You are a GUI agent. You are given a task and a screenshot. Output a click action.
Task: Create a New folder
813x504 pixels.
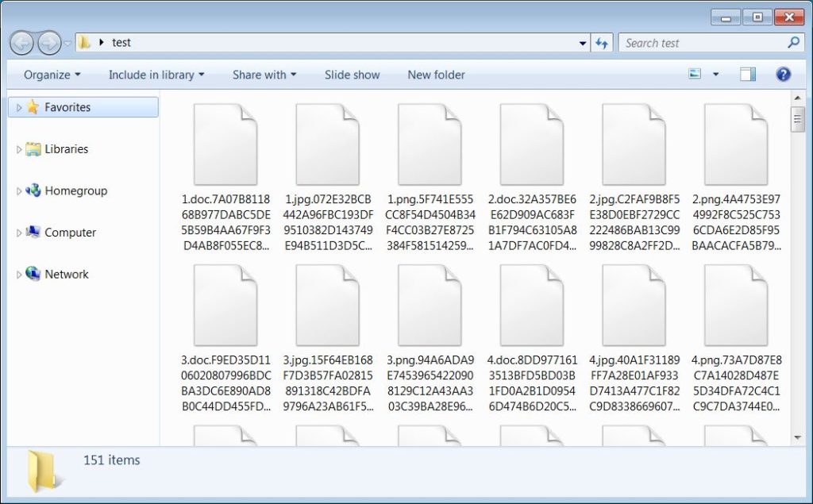436,75
